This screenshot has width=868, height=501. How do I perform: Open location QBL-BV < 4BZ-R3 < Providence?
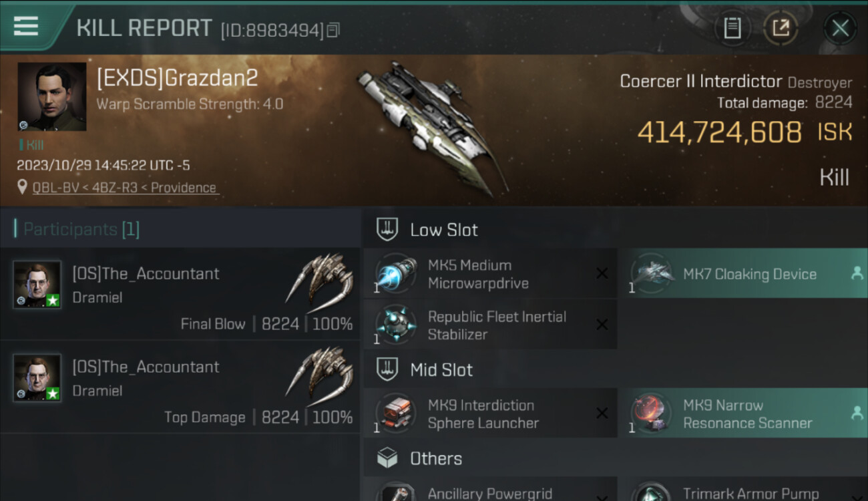click(x=125, y=188)
